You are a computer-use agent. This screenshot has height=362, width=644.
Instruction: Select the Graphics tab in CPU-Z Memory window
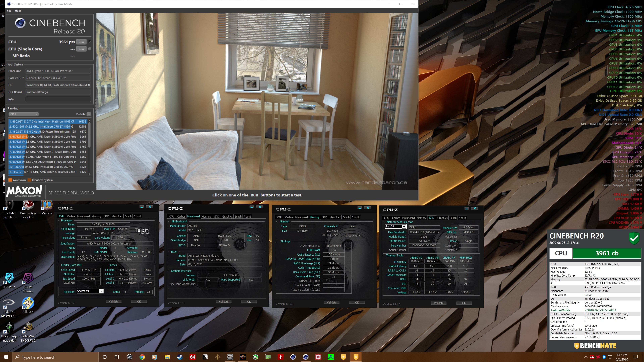pos(335,217)
